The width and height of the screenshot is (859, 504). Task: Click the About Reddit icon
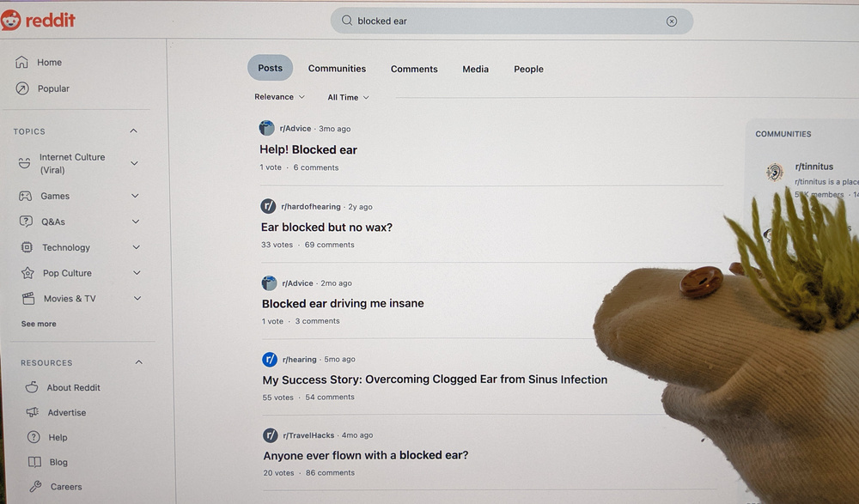(32, 387)
